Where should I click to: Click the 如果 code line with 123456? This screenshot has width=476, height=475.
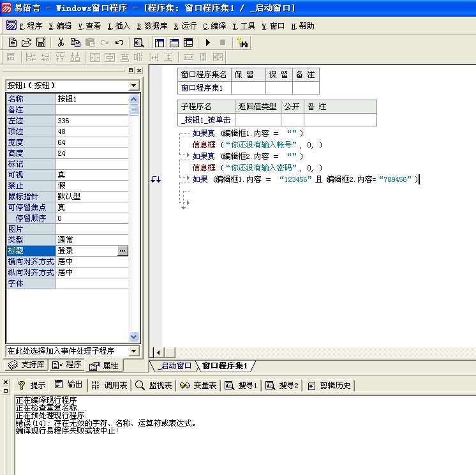point(306,179)
